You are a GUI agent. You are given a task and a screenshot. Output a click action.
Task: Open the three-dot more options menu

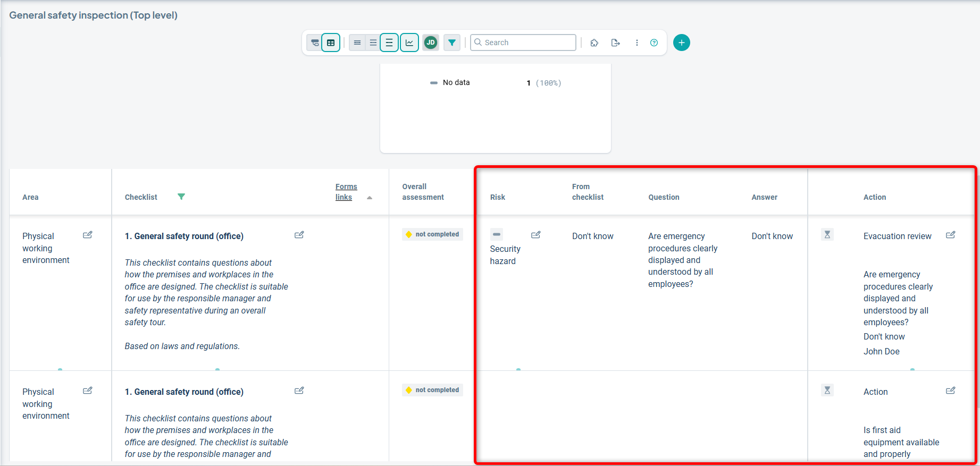(636, 43)
